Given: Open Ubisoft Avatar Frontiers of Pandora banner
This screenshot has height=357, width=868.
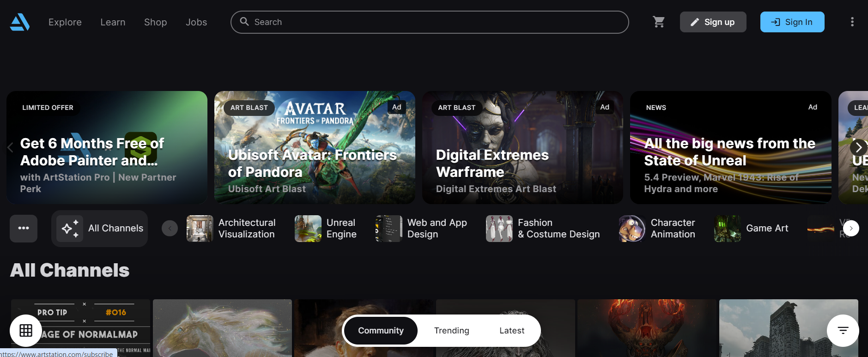Looking at the screenshot, I should point(315,147).
